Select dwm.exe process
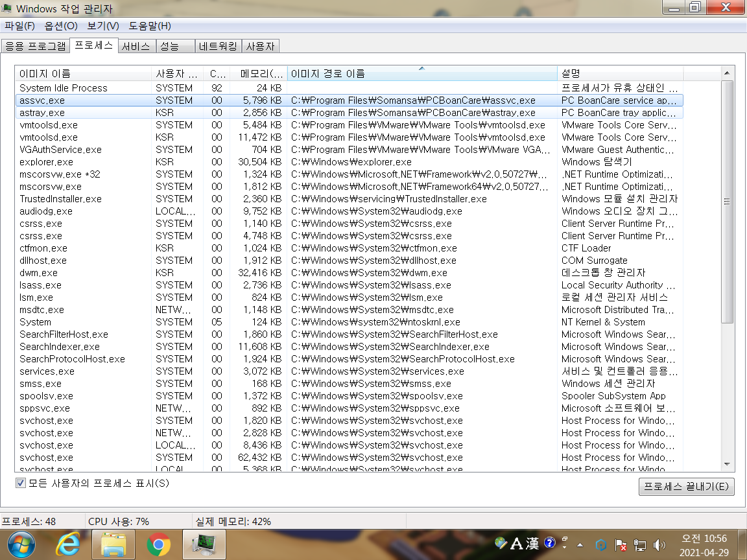Screen dimensions: 747x560 coord(350,273)
